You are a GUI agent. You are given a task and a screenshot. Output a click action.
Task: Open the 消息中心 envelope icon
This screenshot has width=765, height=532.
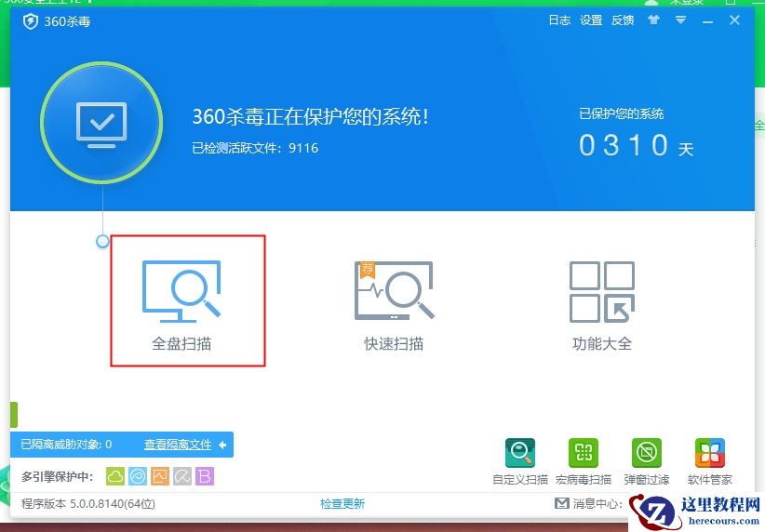coord(562,503)
